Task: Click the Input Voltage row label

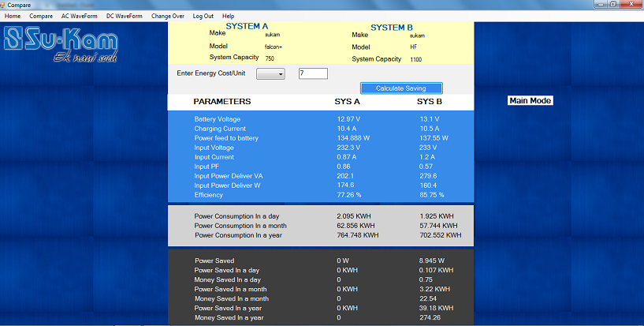Action: tap(214, 148)
